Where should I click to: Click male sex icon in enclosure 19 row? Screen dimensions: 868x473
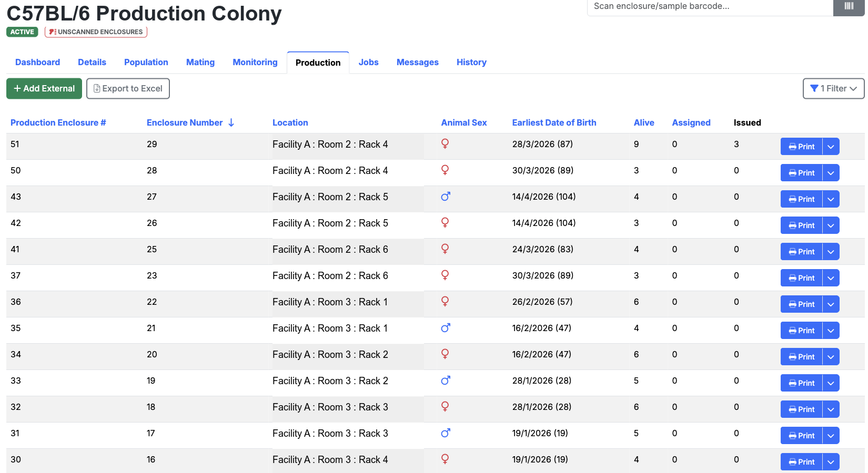(x=446, y=381)
